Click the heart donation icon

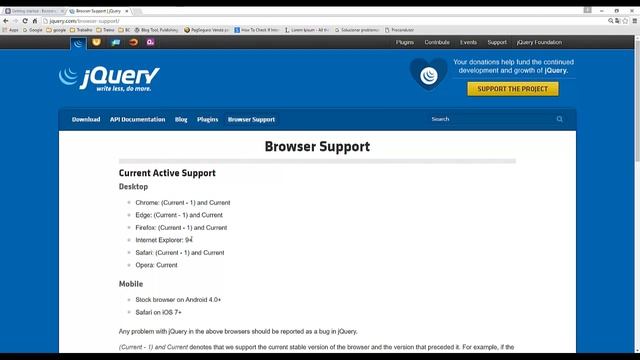[429, 74]
